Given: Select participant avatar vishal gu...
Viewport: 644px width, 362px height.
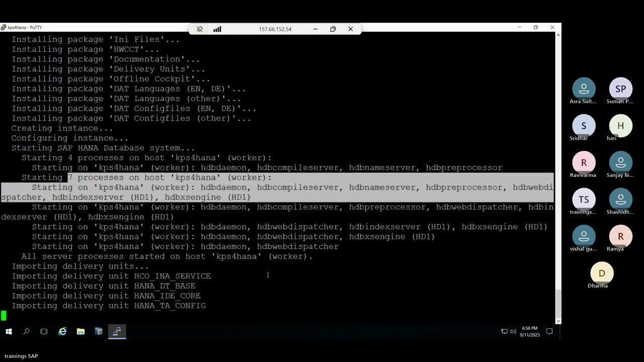Looking at the screenshot, I should (x=584, y=236).
